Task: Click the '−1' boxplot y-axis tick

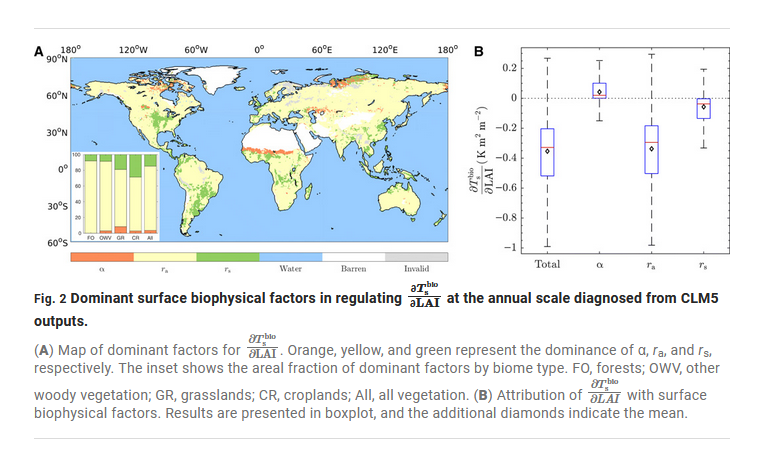Action: (x=510, y=247)
